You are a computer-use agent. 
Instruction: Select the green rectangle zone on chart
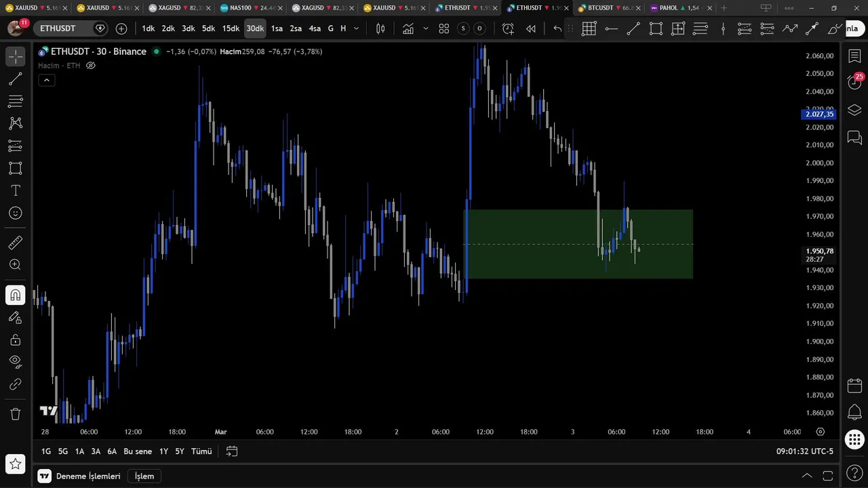[x=578, y=244]
